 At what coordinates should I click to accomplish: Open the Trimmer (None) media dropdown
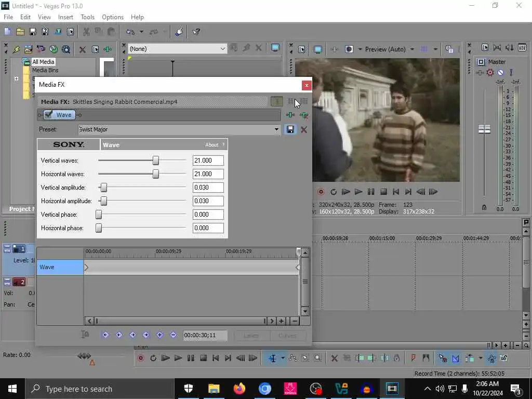coord(222,49)
